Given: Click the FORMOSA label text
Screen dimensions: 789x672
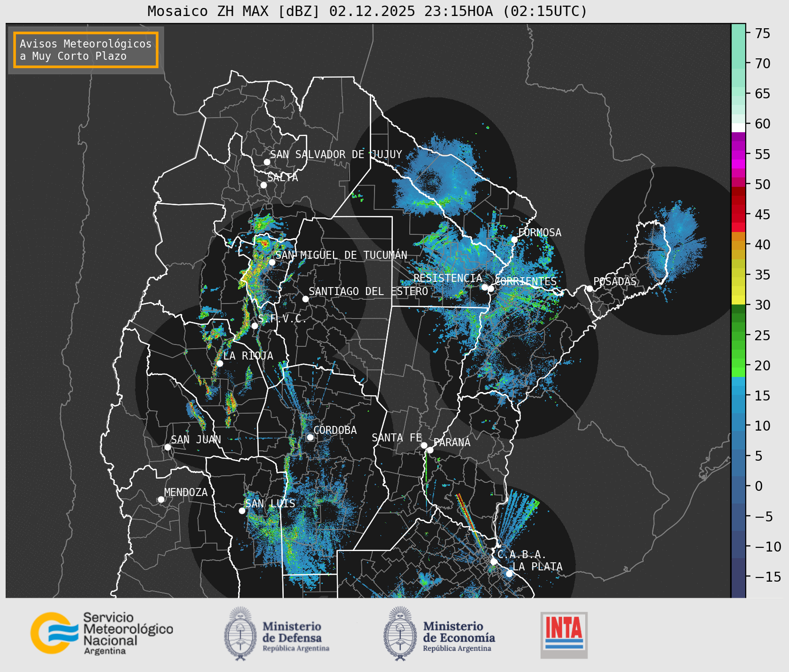Looking at the screenshot, I should (540, 232).
